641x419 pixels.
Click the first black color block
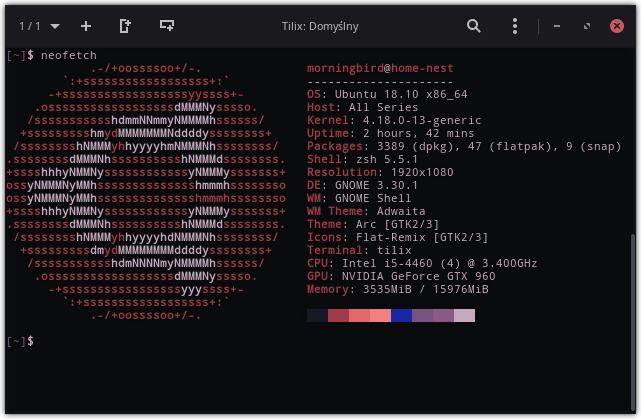[x=317, y=316]
